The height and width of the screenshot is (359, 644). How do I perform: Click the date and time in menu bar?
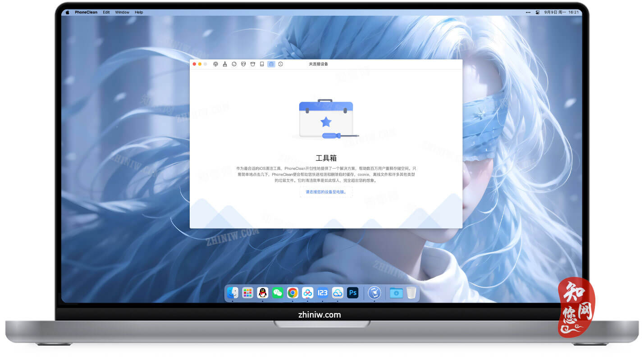click(562, 12)
